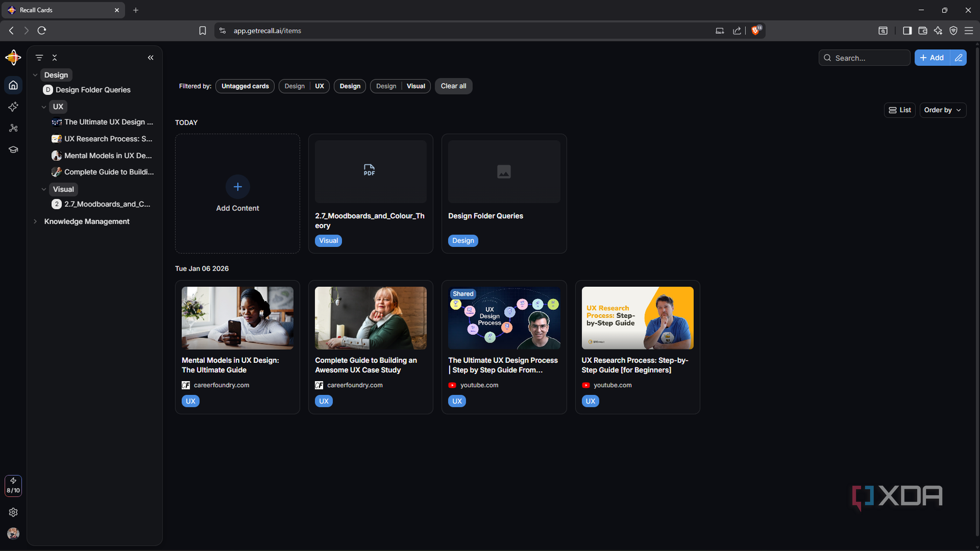This screenshot has width=980, height=551.
Task: Click the Clear all filters button
Action: [x=454, y=86]
